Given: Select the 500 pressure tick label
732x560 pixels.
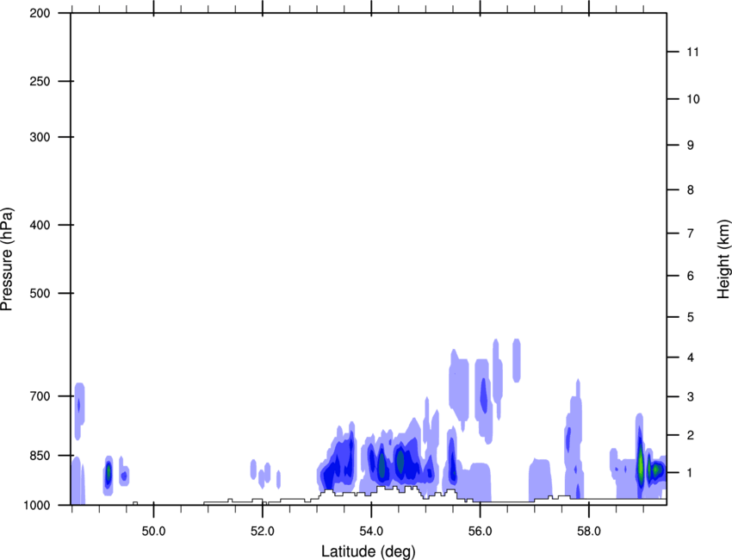Looking at the screenshot, I should [40, 293].
